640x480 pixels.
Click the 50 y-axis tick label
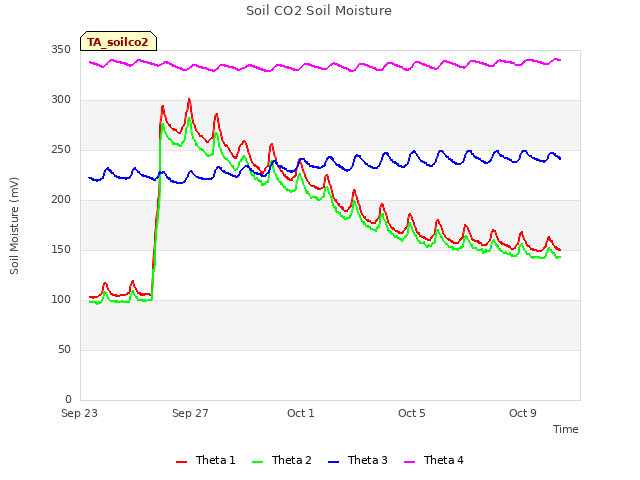pos(64,350)
